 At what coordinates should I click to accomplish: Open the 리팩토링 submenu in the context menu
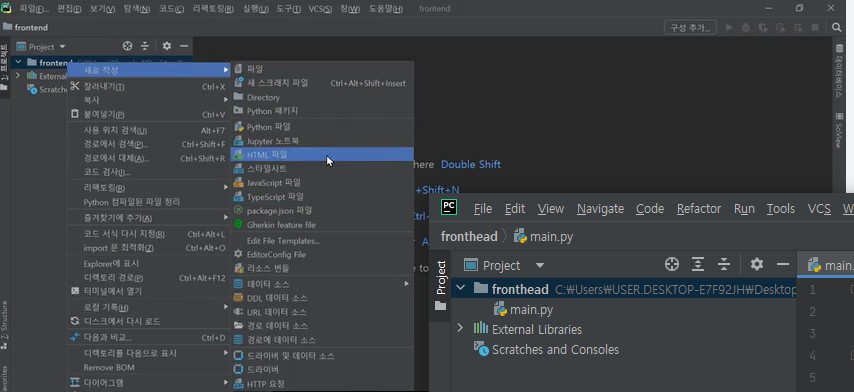pyautogui.click(x=148, y=188)
